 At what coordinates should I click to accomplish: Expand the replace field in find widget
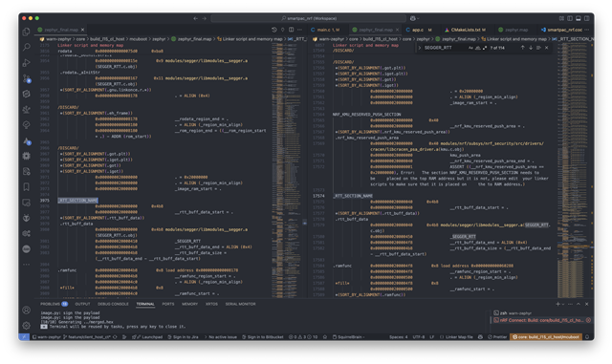(420, 48)
